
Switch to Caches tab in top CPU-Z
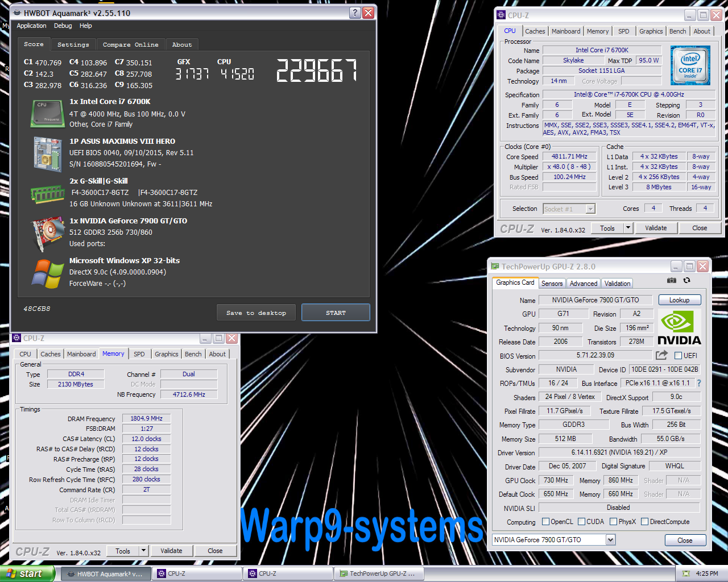tap(535, 31)
